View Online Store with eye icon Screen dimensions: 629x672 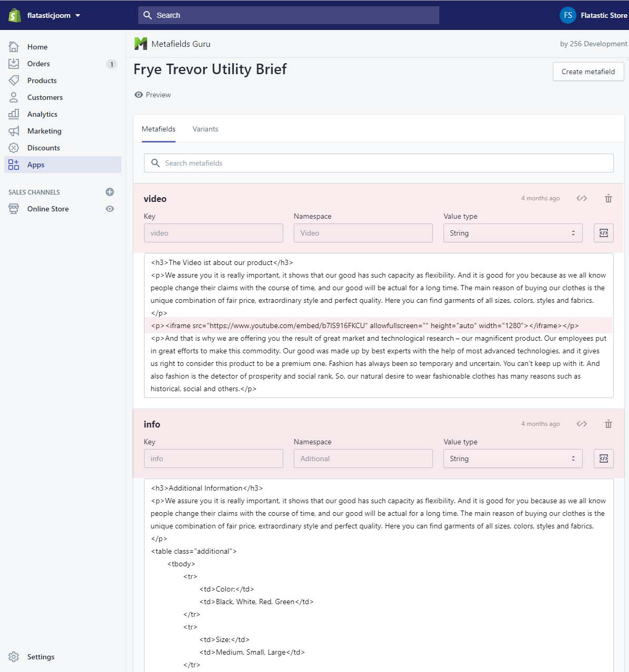coord(109,209)
